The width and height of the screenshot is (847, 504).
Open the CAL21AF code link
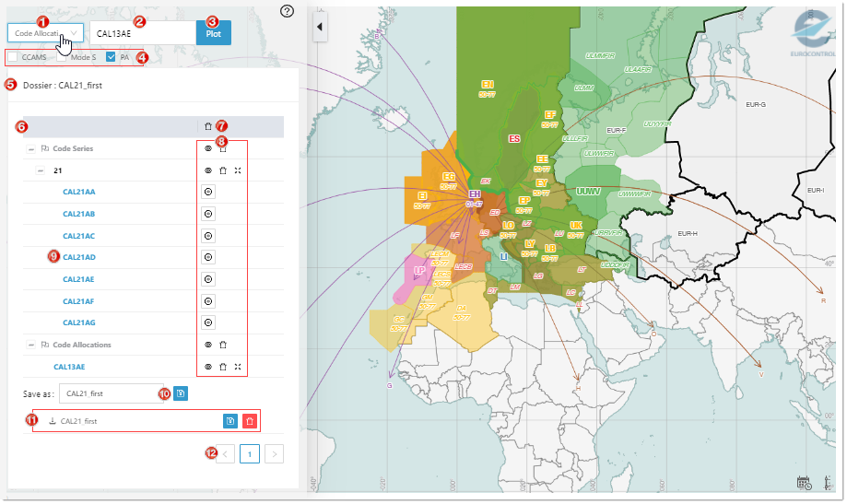tap(79, 301)
